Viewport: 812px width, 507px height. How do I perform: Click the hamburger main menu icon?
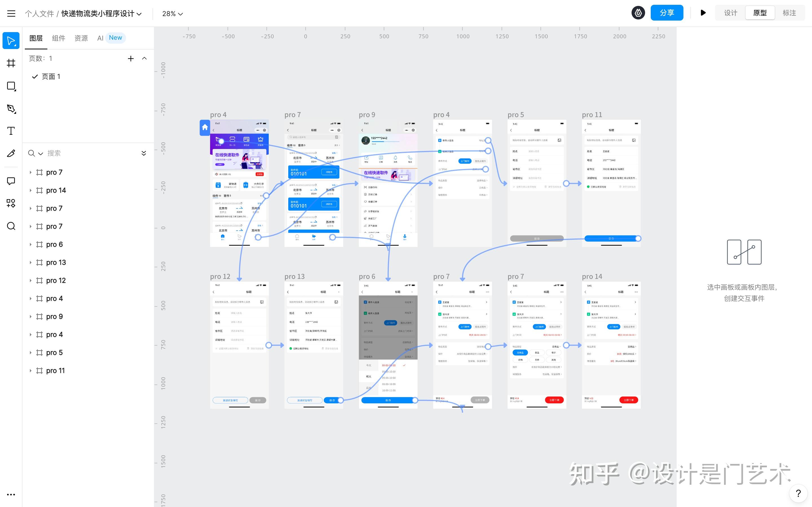[11, 14]
